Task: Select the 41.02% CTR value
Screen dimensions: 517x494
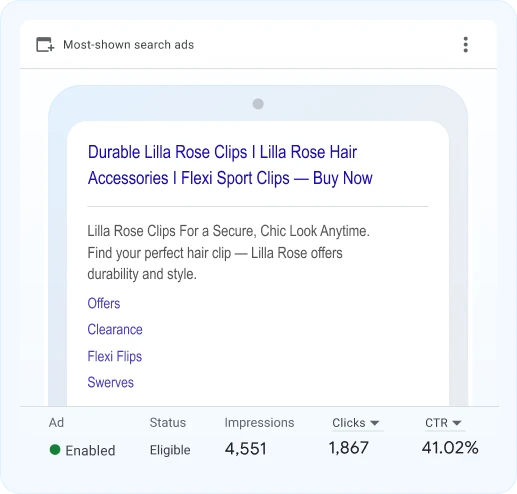Action: 450,448
